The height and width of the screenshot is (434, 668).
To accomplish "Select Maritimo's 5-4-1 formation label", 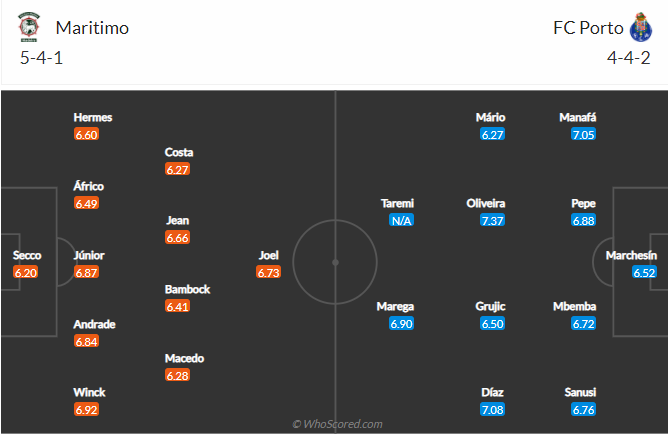I will (41, 58).
